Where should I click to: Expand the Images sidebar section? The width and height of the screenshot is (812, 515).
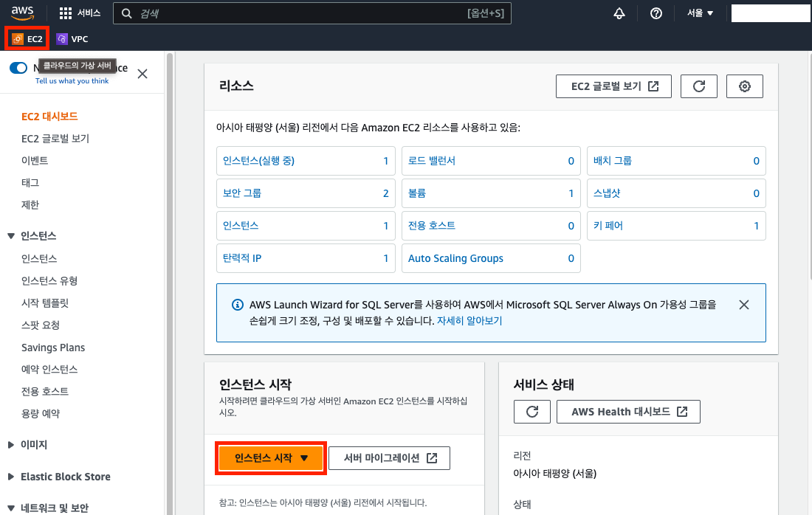[x=11, y=445]
